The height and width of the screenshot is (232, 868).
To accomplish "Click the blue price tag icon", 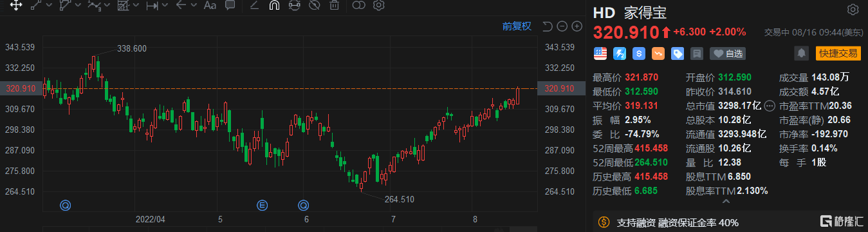I will (x=677, y=53).
